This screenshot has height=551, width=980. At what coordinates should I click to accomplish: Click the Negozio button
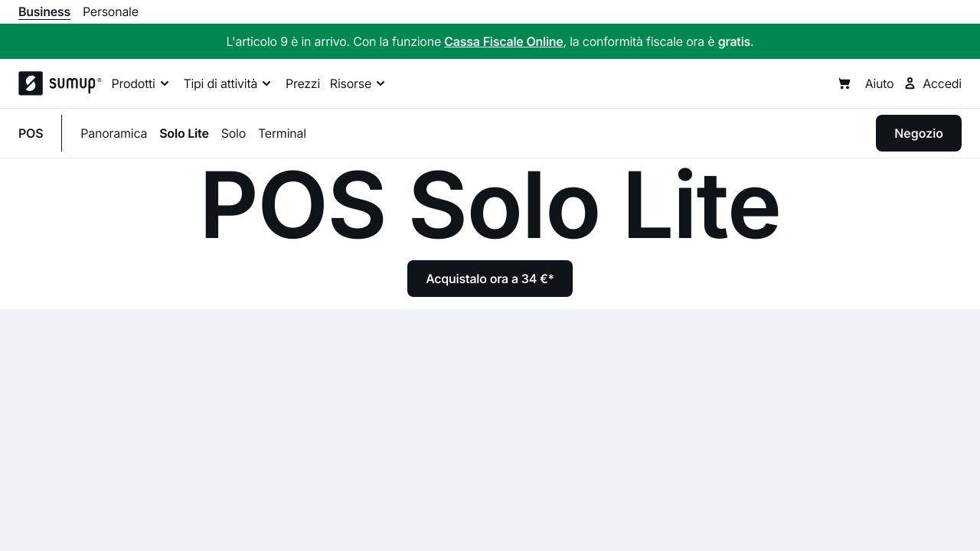[x=918, y=133]
